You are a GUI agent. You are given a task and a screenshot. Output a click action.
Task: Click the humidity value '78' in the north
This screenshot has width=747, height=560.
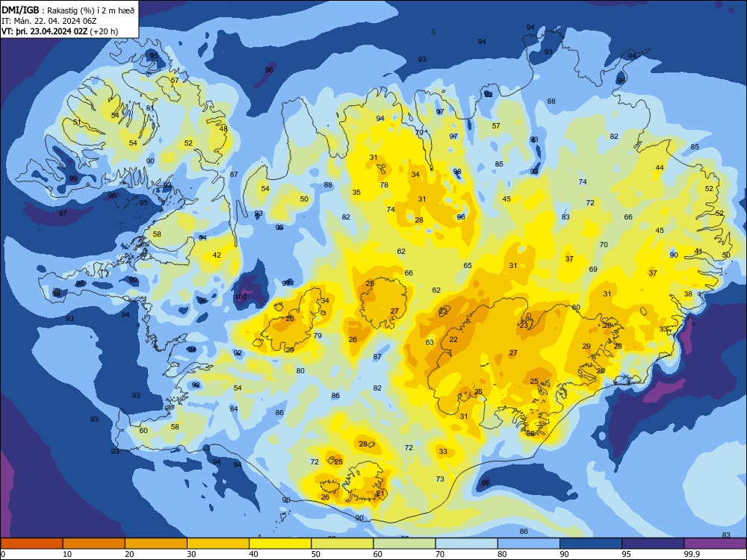point(384,184)
